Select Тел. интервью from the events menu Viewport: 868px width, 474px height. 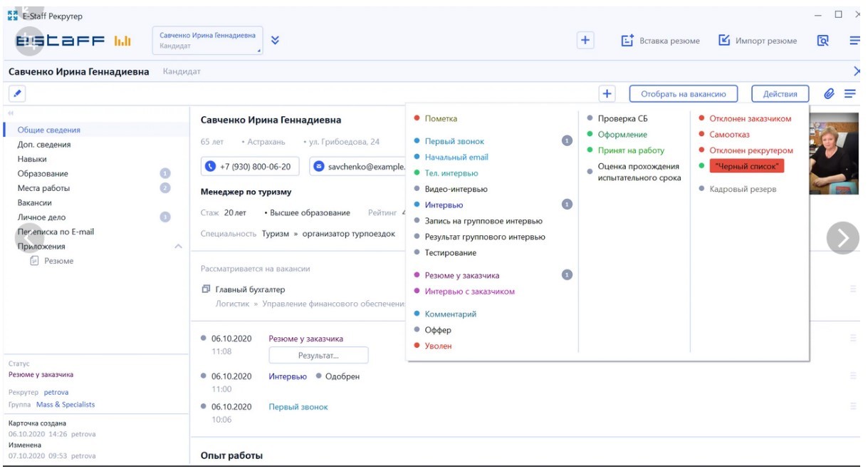[x=451, y=173]
